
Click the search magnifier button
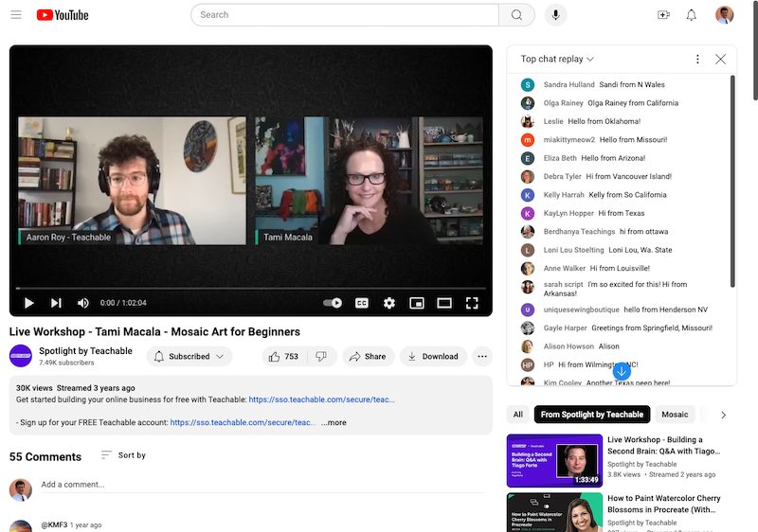(x=516, y=15)
